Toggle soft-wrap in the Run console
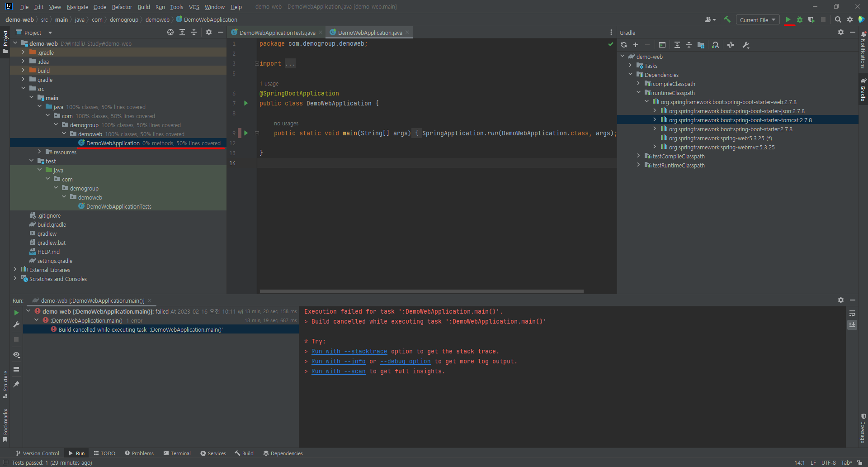 tap(852, 313)
